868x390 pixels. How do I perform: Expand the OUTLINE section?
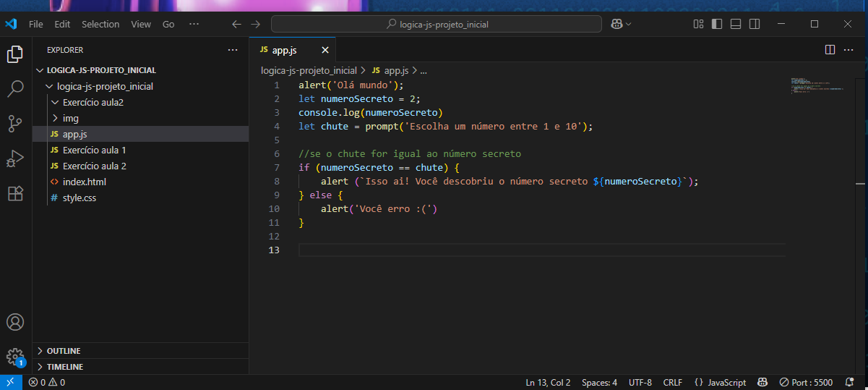click(x=141, y=350)
